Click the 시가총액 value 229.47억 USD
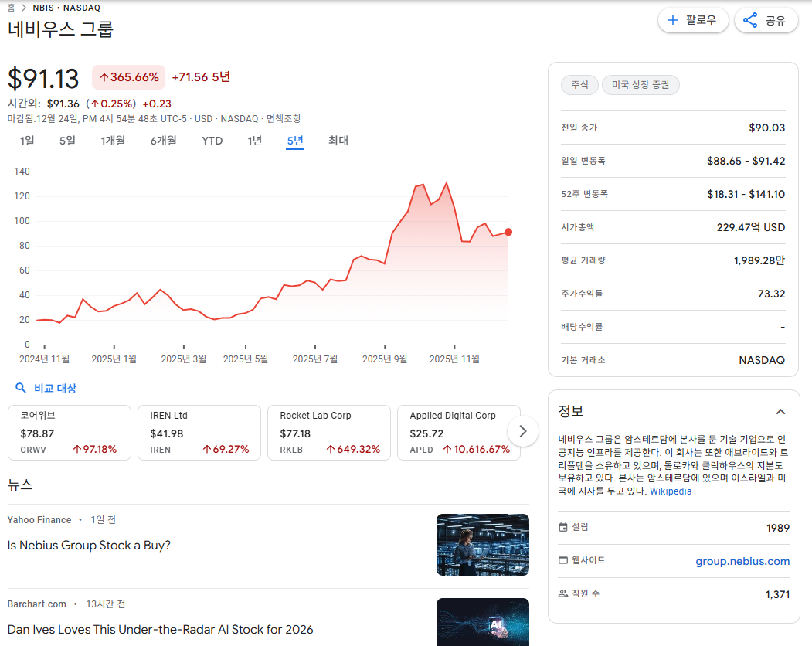Image resolution: width=812 pixels, height=646 pixels. pos(751,227)
